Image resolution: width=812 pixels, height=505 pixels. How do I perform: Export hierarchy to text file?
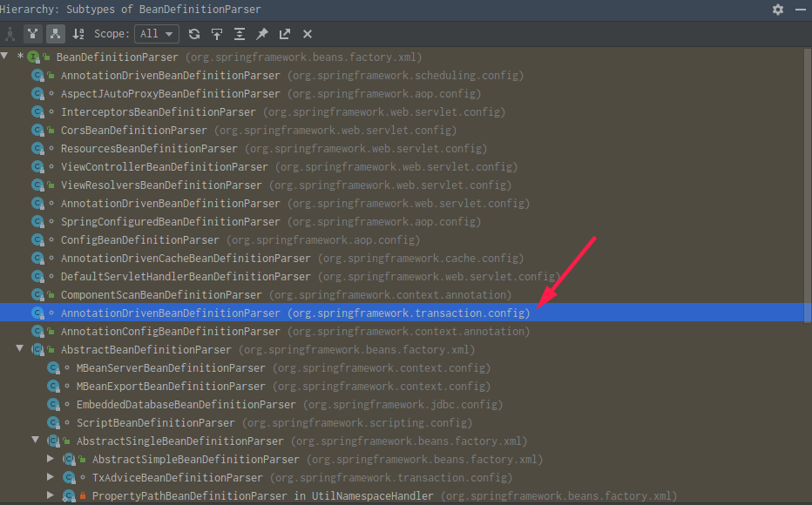pyautogui.click(x=285, y=34)
